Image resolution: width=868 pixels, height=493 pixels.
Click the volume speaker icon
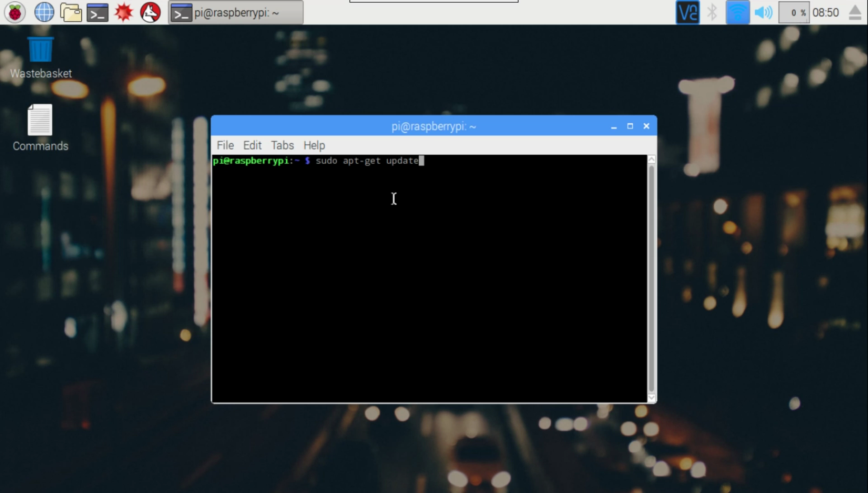click(x=764, y=12)
